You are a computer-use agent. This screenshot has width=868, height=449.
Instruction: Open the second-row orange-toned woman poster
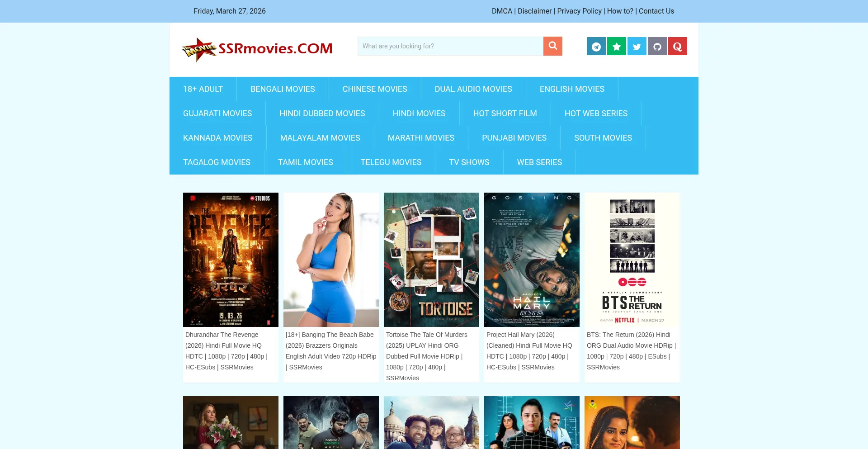632,423
